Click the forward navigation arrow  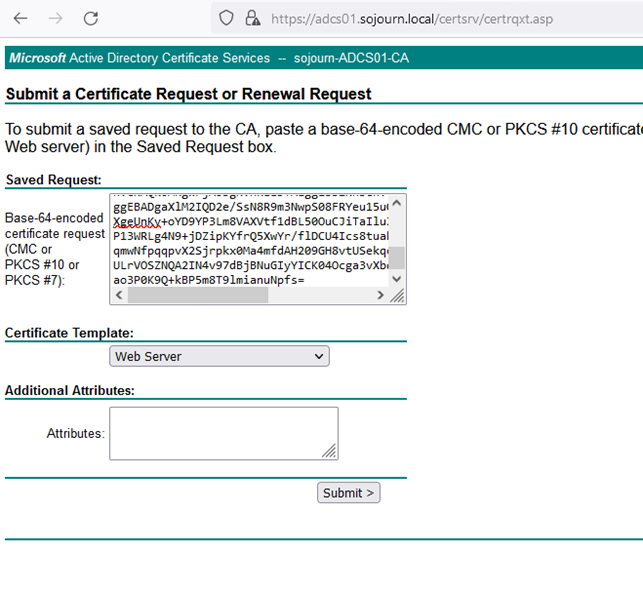point(55,18)
